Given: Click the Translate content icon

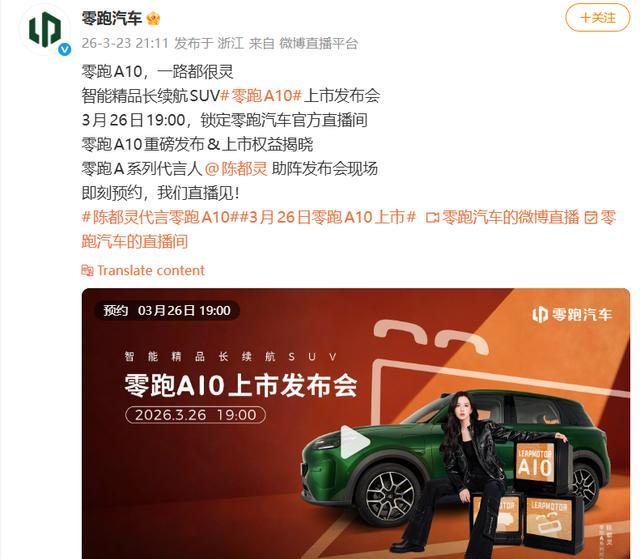Looking at the screenshot, I should (87, 271).
